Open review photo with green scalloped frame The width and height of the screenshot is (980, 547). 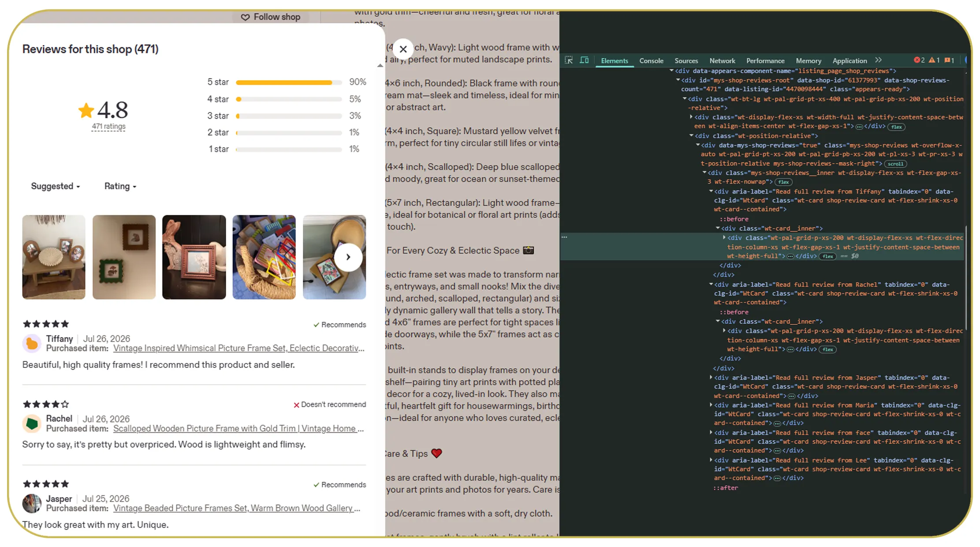(124, 257)
